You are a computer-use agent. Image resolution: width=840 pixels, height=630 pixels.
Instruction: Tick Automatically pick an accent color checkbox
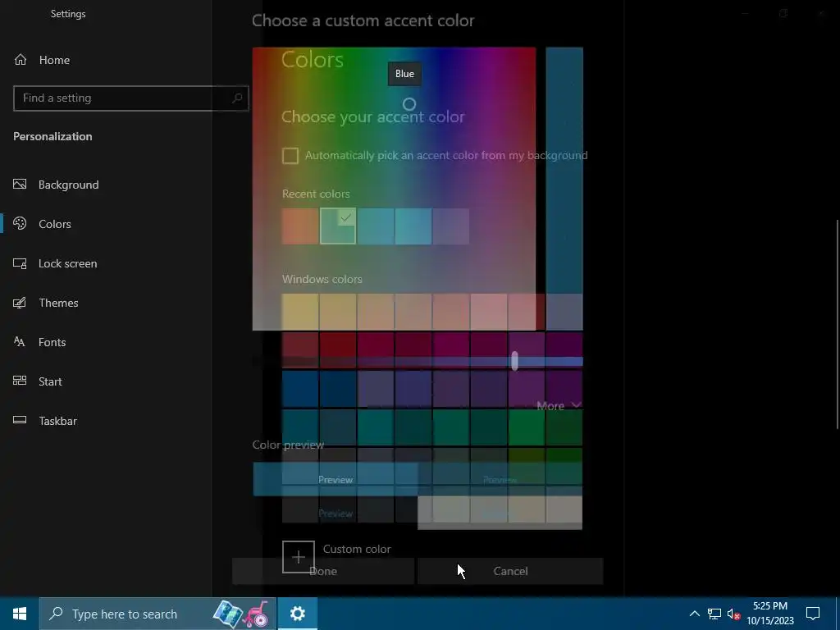(290, 156)
